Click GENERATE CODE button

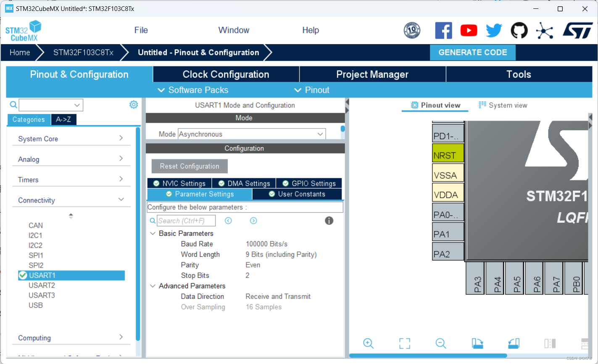point(473,53)
